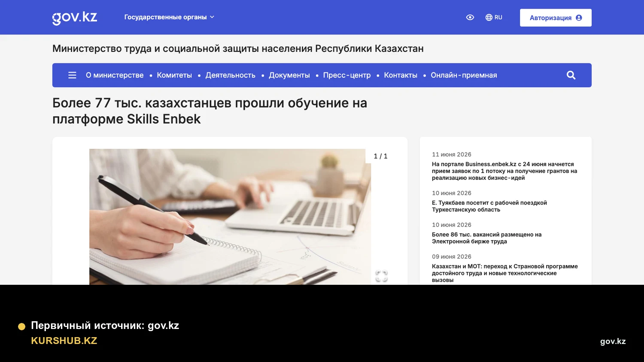The image size is (644, 362).
Task: Open the Контакты menu item
Action: tap(401, 75)
